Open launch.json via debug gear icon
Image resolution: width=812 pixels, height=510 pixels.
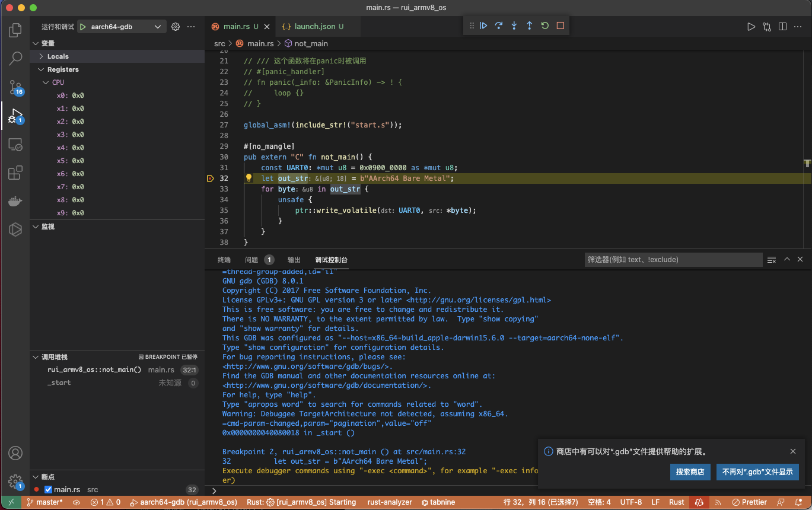176,27
